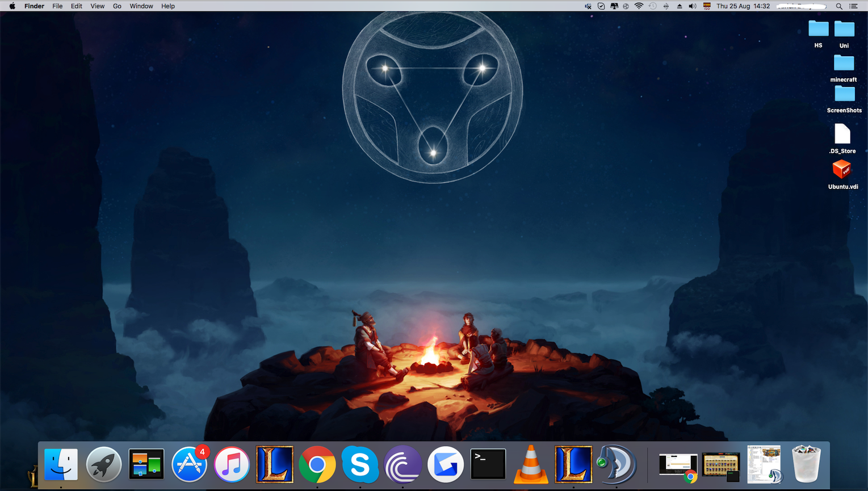Screen dimensions: 868x491
Task: Launch TeamSpeak from the Dock
Action: click(616, 464)
